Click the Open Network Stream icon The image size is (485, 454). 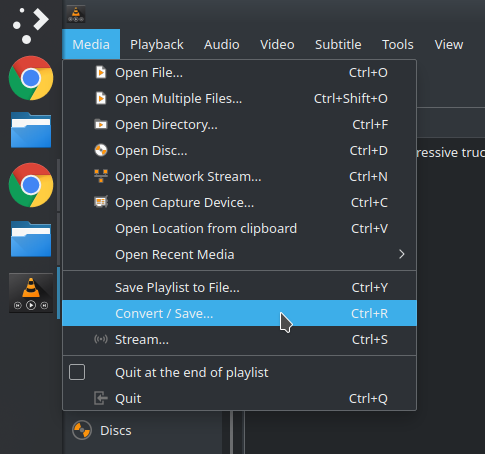[101, 176]
